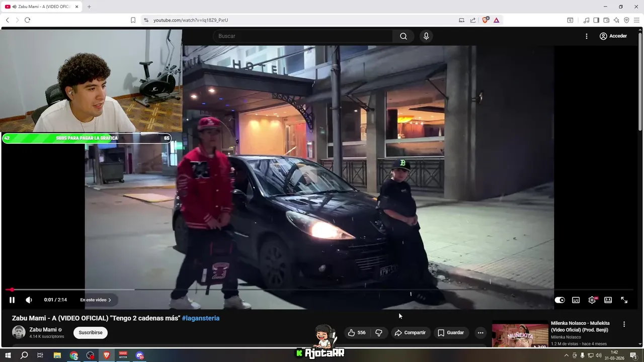Go back in the browser
Screen dimensions: 644x362
click(x=8, y=20)
